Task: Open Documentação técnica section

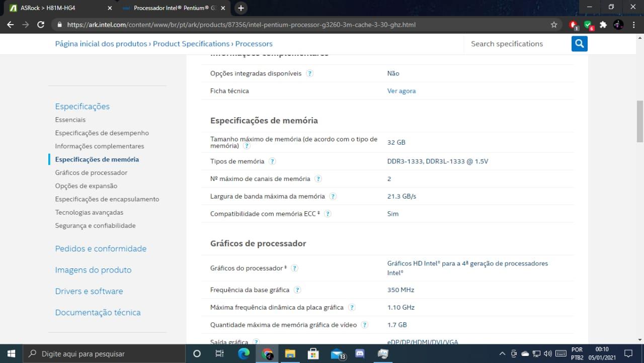Action: [x=98, y=312]
